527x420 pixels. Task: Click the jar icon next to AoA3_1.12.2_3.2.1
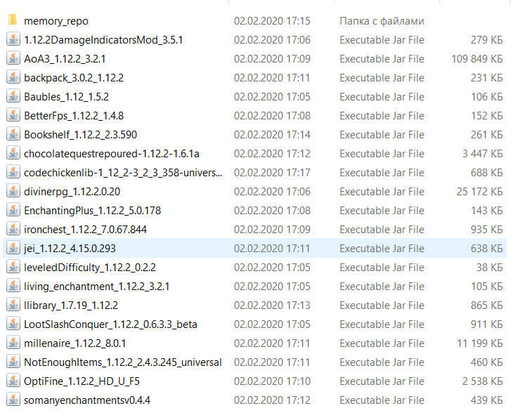coord(13,58)
